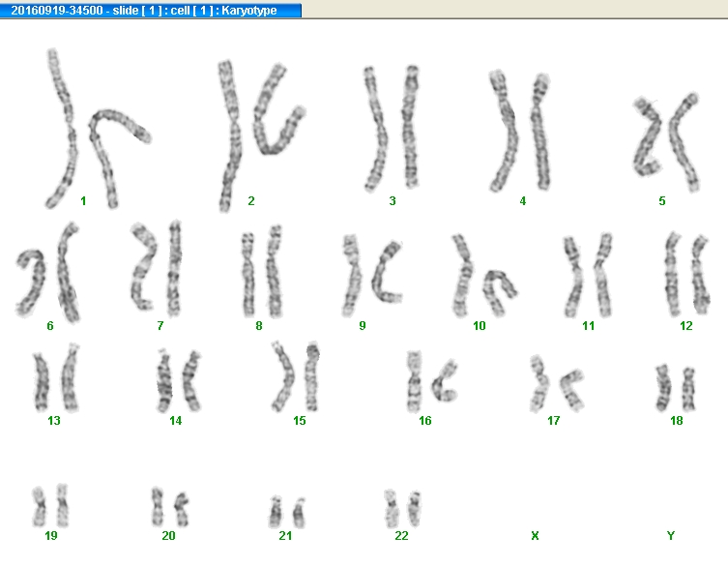Select the chromosome 22 label
Image resolution: width=728 pixels, height=567 pixels.
click(401, 536)
